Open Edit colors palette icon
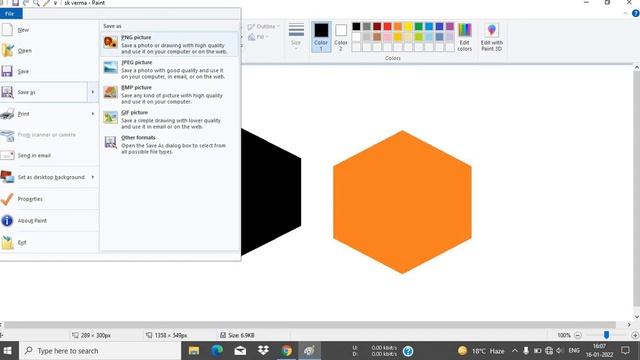 [464, 37]
